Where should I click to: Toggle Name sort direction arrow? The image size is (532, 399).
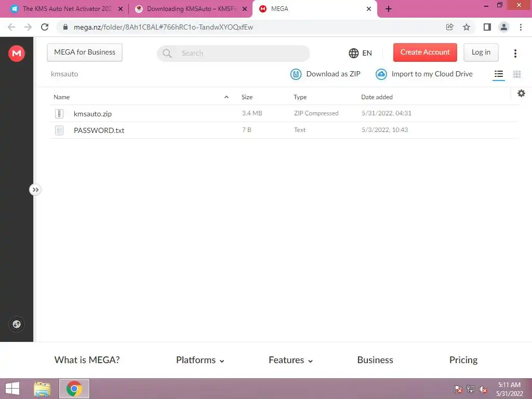point(227,97)
